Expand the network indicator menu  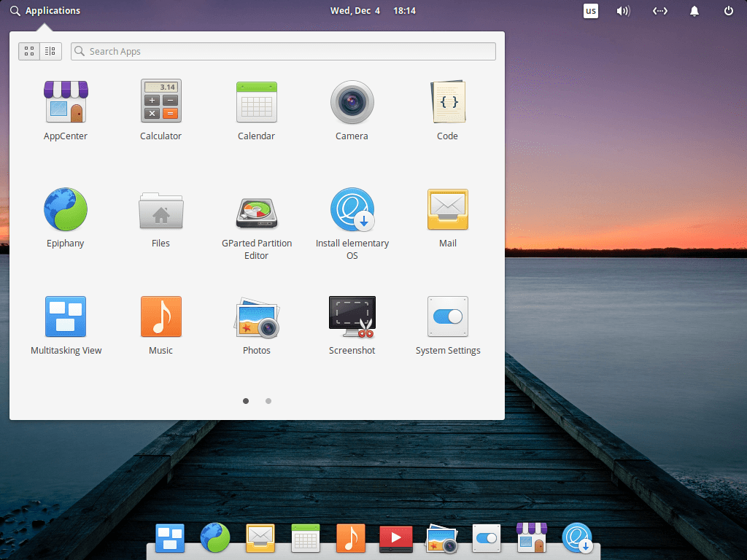[659, 11]
